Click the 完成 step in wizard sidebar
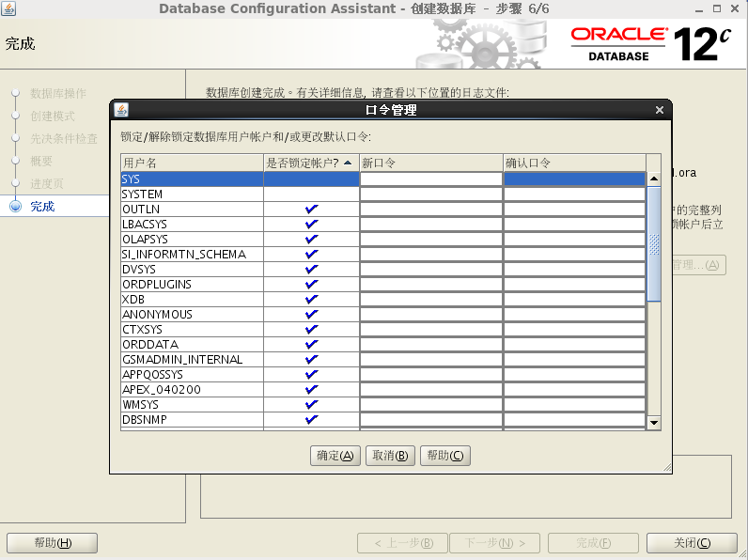Image resolution: width=748 pixels, height=560 pixels. pyautogui.click(x=42, y=206)
